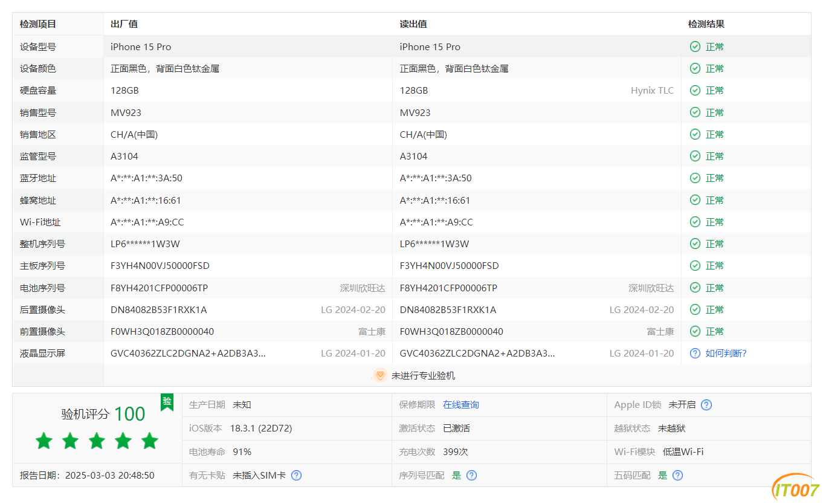The image size is (823, 504).
Task: Click the first green star under 验机评分
Action: click(44, 441)
